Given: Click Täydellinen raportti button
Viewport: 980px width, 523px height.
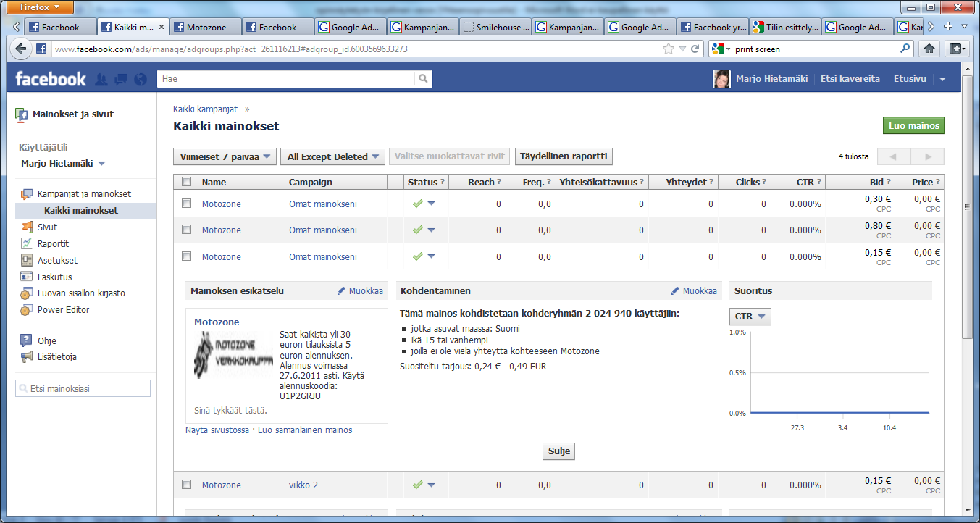Looking at the screenshot, I should (x=564, y=156).
